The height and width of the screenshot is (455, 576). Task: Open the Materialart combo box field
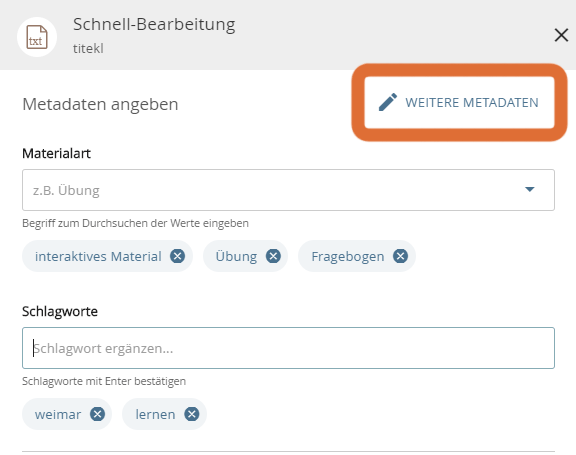point(288,190)
